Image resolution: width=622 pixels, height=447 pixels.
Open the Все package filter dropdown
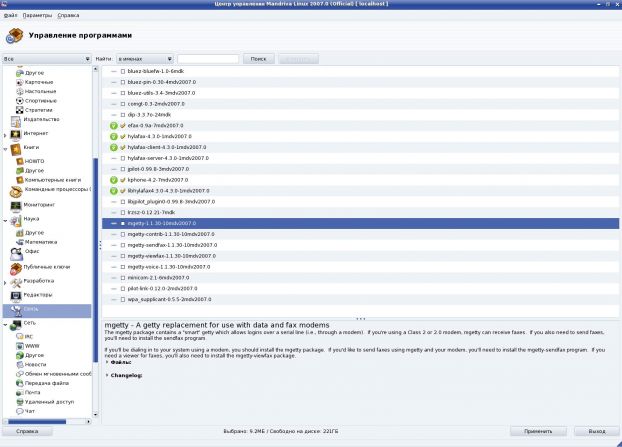point(47,59)
